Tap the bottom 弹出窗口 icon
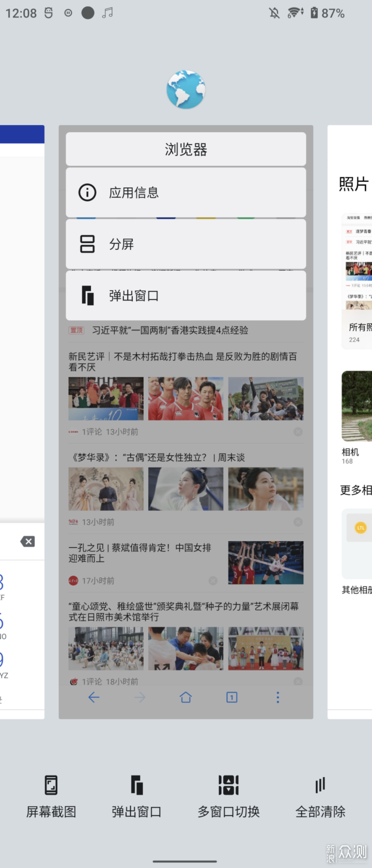The image size is (372, 868). [x=136, y=785]
